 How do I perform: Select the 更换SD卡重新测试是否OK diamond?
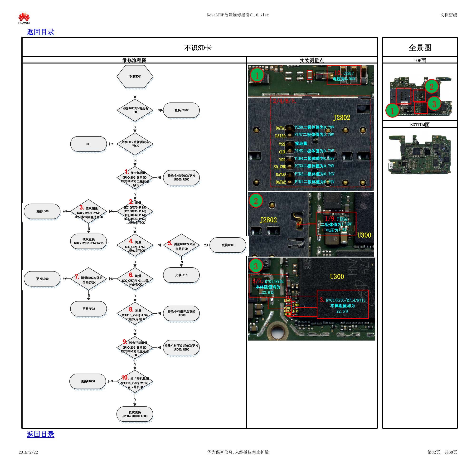click(135, 144)
